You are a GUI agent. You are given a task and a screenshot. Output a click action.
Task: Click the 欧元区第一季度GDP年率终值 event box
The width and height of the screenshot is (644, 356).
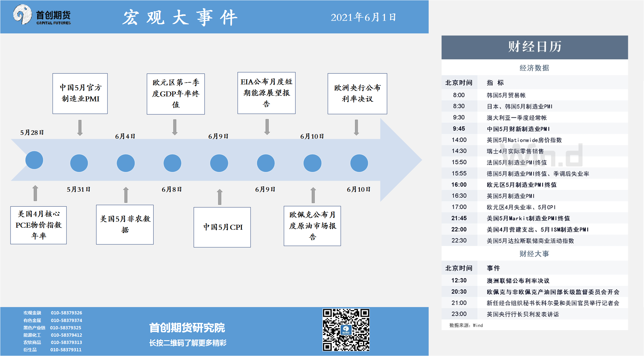point(176,94)
